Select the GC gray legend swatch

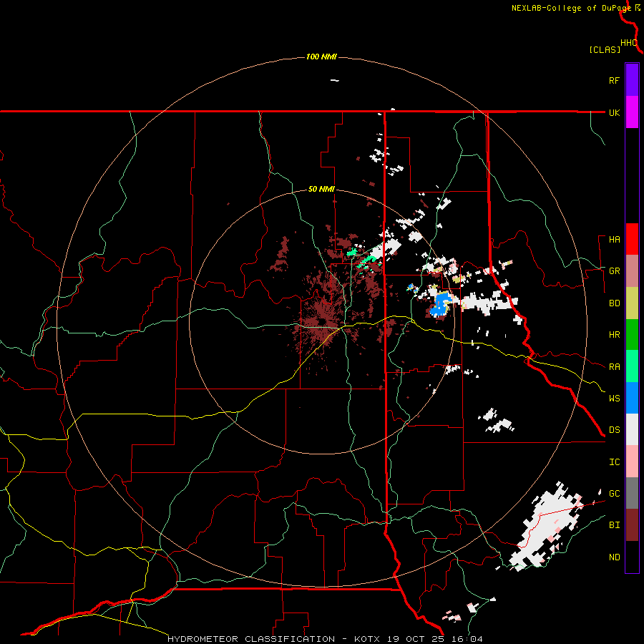[x=632, y=493]
